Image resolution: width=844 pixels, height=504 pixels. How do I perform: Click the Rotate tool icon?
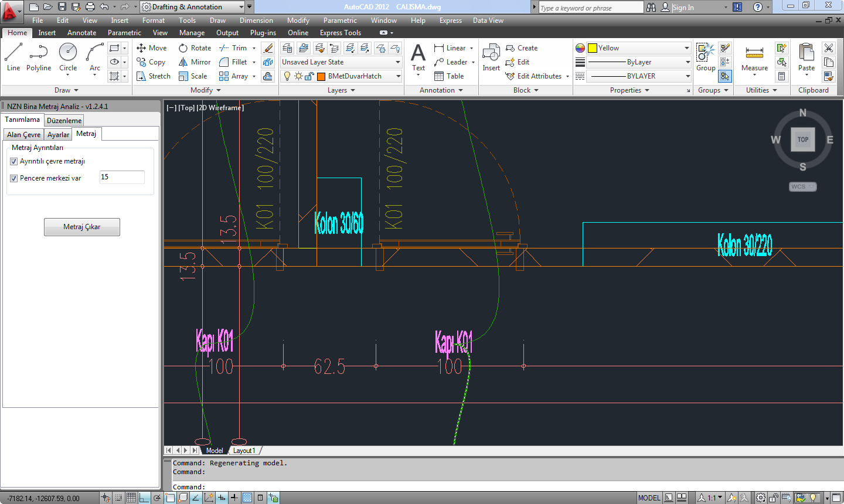[x=183, y=48]
